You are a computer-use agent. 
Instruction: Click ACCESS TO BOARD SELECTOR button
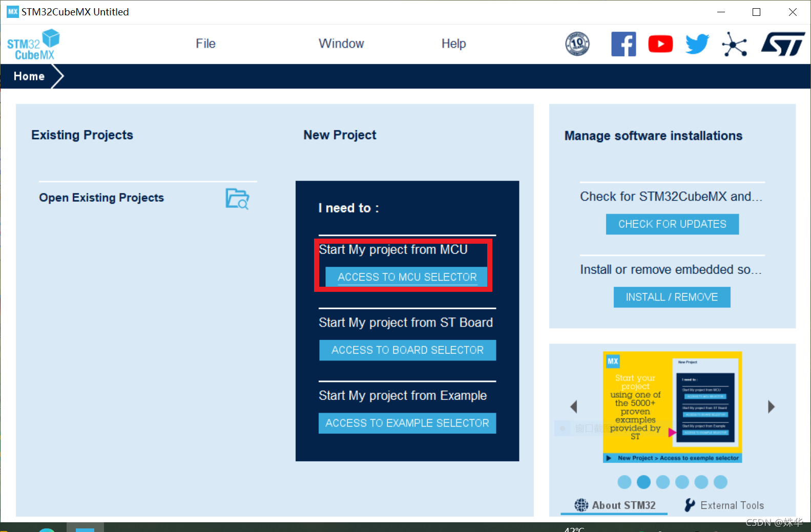407,350
